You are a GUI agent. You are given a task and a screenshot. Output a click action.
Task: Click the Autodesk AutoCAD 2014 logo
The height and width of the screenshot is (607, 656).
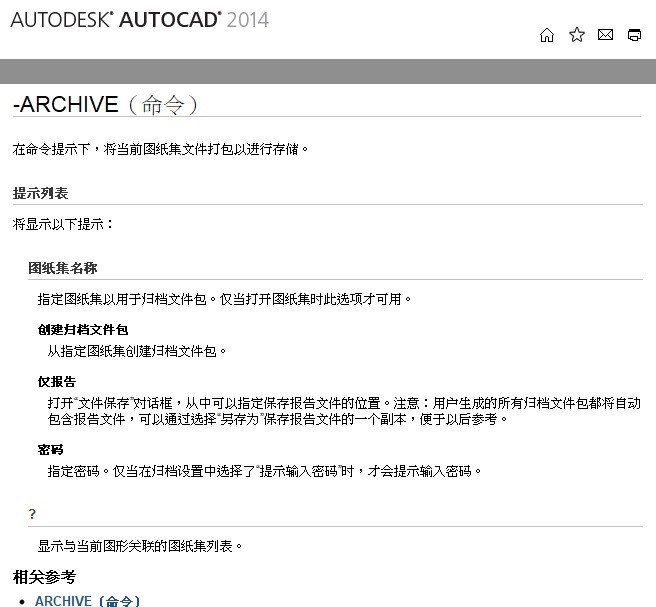pyautogui.click(x=139, y=20)
